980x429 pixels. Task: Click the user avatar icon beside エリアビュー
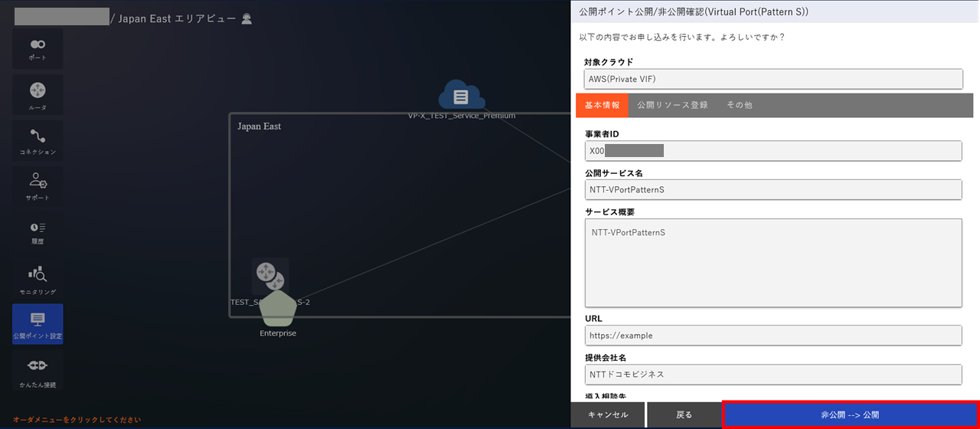[x=247, y=18]
